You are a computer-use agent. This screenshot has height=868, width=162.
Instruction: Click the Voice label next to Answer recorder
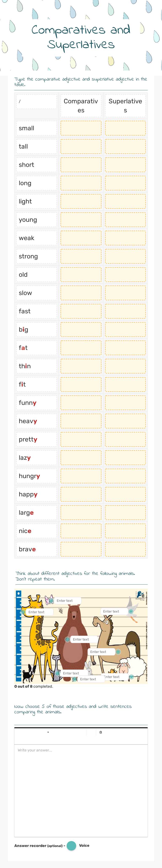pos(85,852)
